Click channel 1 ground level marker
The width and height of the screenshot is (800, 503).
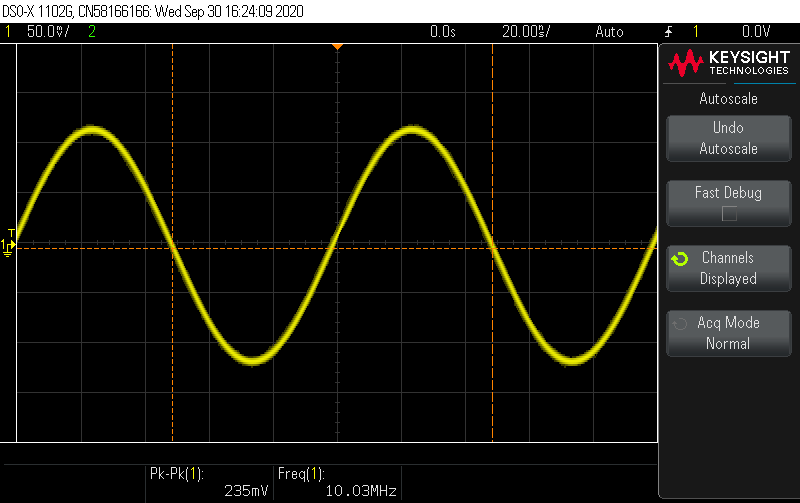7,246
